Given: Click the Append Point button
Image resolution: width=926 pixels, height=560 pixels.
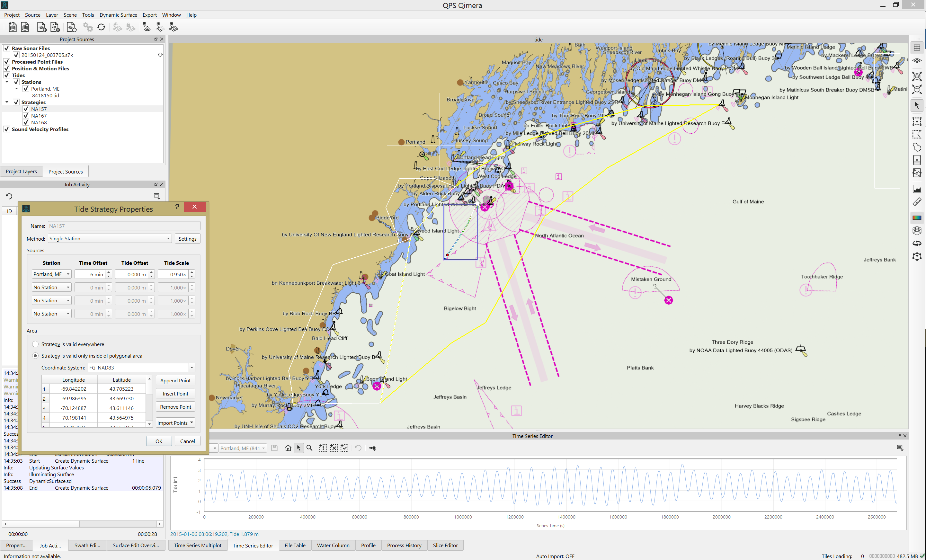Looking at the screenshot, I should (x=175, y=380).
